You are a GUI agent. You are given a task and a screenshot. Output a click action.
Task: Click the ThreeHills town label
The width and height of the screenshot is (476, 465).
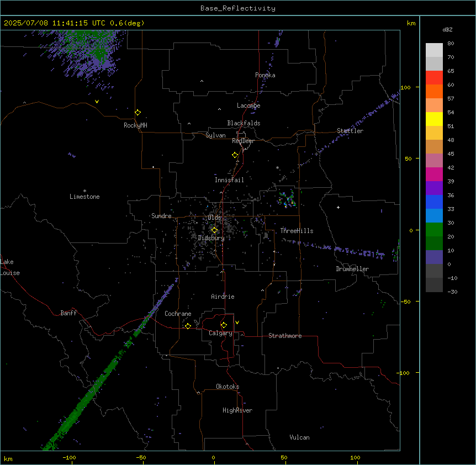click(297, 231)
